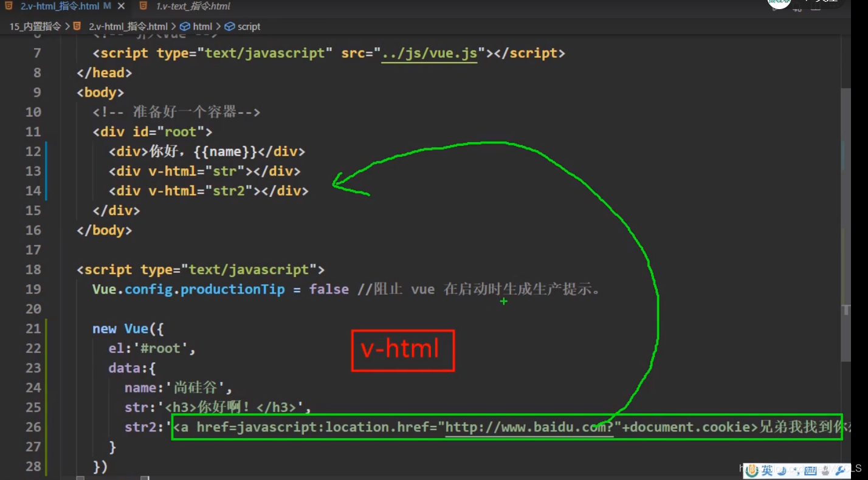The image size is (868, 480).
Task: Click the opening <body> tag on line 9
Action: click(100, 92)
